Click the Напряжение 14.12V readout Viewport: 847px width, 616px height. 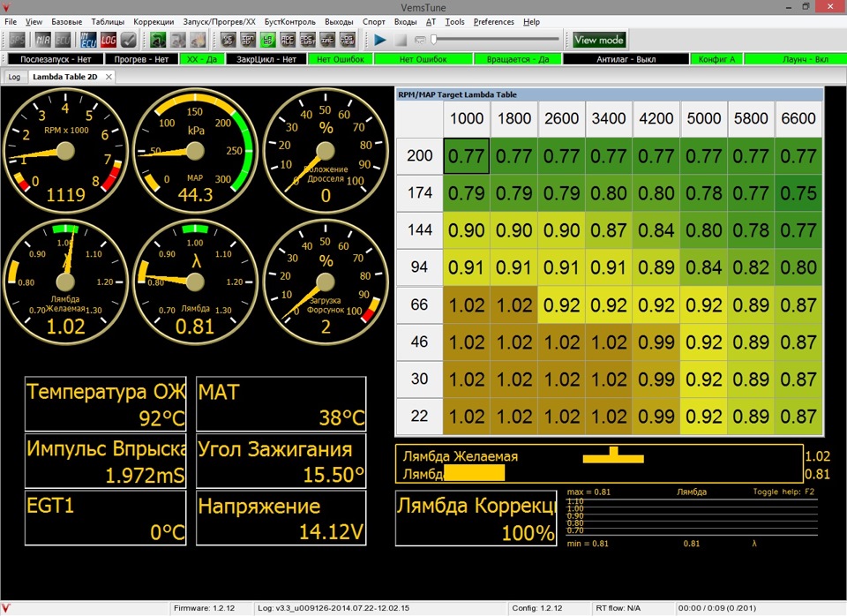pos(281,518)
